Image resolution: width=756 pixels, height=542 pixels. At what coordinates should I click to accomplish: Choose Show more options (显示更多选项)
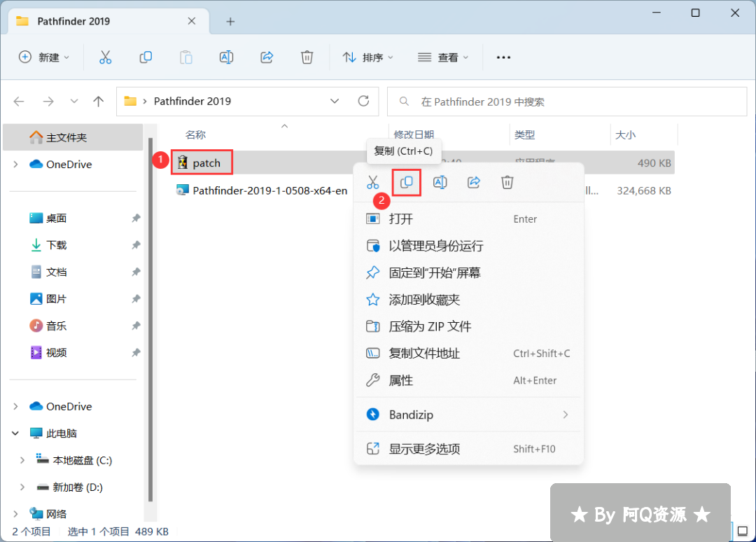click(x=468, y=449)
